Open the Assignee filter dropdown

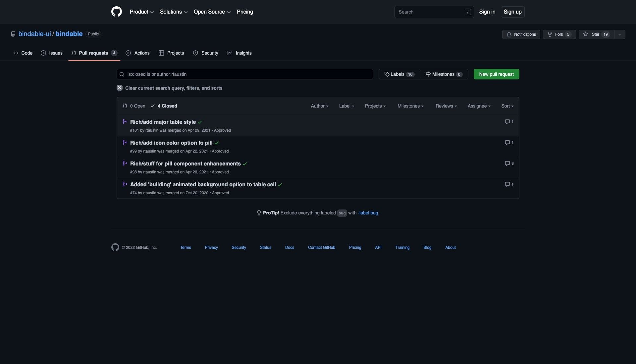click(x=479, y=106)
